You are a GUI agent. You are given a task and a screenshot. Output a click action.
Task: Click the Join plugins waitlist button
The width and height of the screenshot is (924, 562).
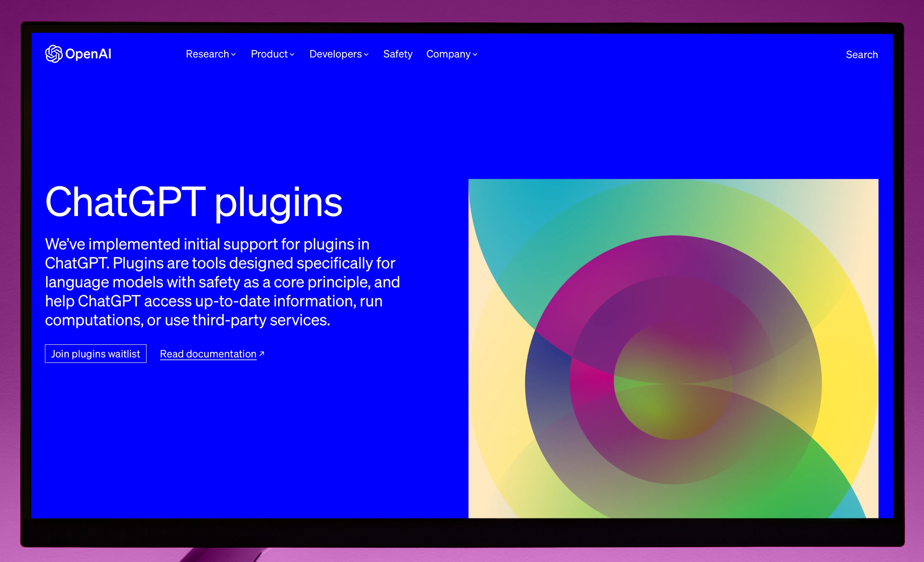point(96,354)
